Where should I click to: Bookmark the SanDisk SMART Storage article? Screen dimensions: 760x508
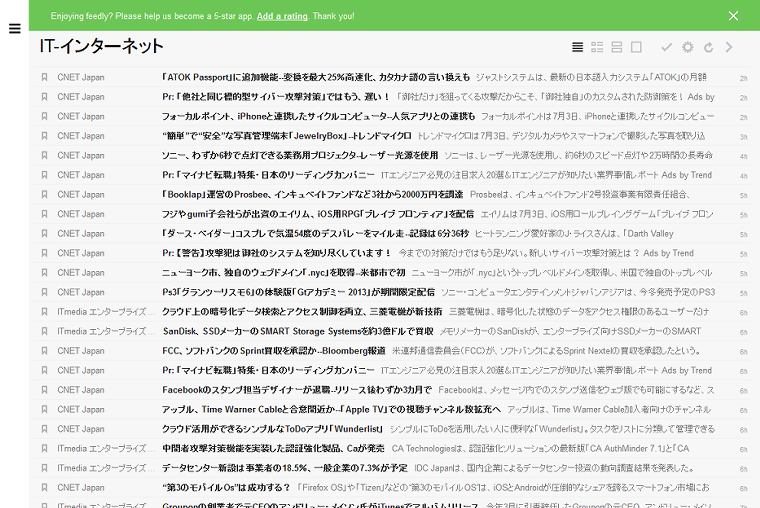(x=44, y=331)
